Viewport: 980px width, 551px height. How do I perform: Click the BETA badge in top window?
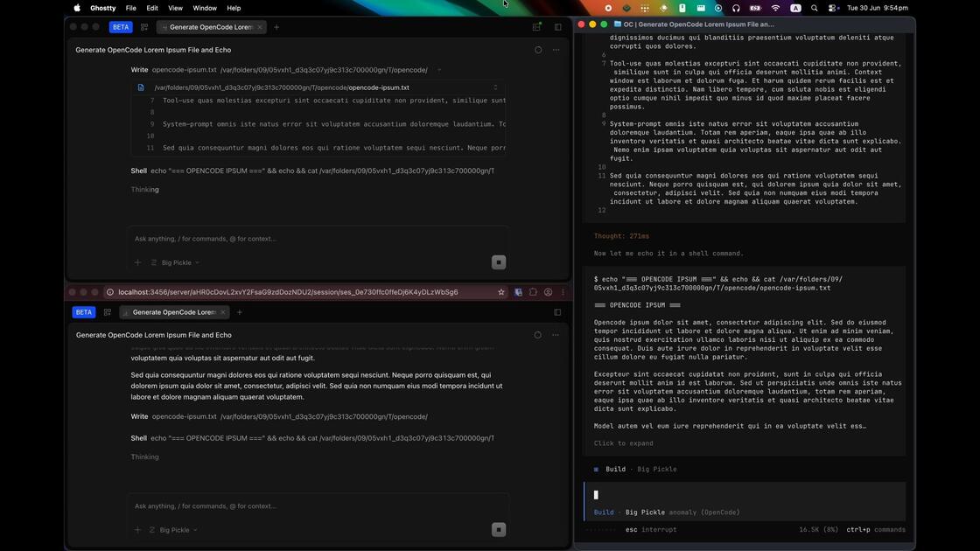tap(121, 27)
